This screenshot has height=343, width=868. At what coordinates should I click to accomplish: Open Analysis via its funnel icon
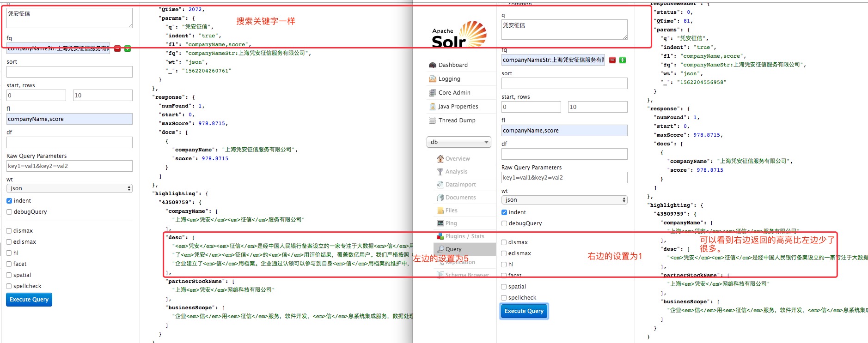coord(440,172)
